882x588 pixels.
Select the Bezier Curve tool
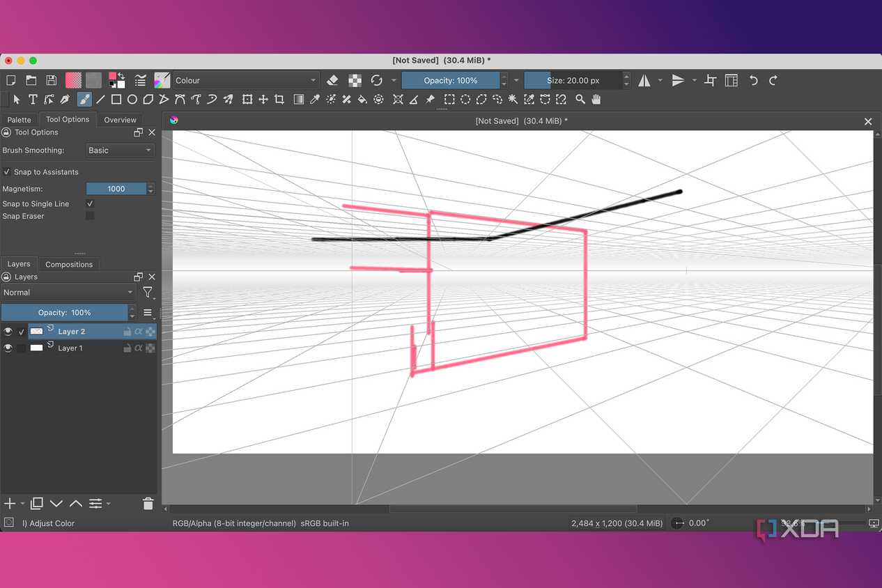[180, 100]
